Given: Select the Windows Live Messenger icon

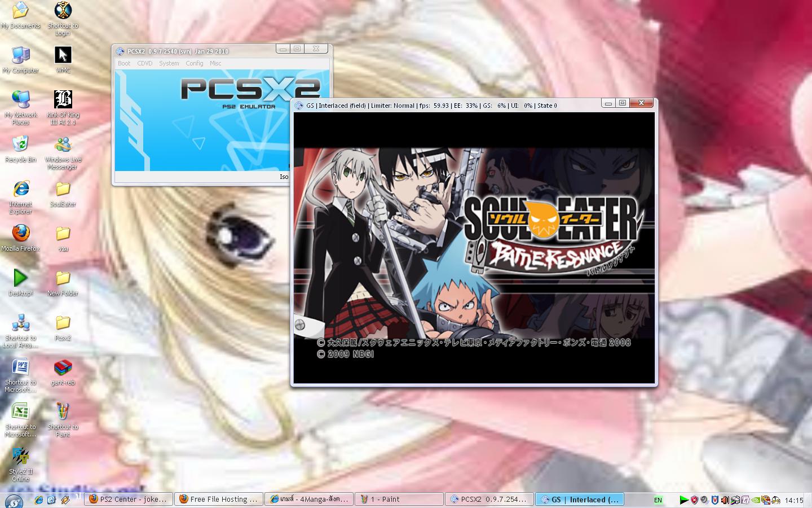Looking at the screenshot, I should [63, 152].
